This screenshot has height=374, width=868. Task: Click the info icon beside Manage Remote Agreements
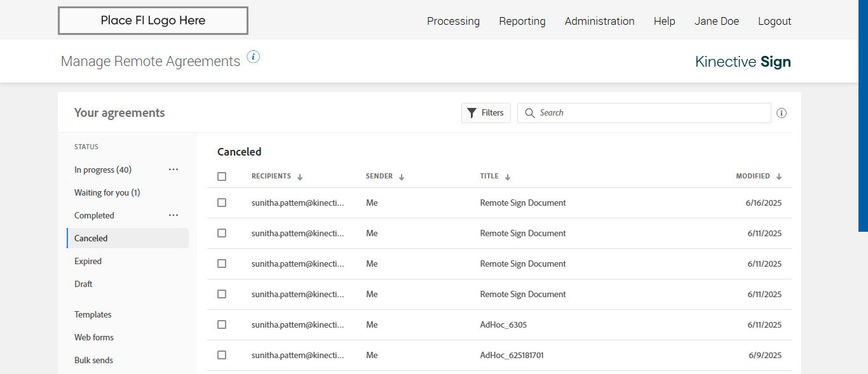pyautogui.click(x=253, y=57)
